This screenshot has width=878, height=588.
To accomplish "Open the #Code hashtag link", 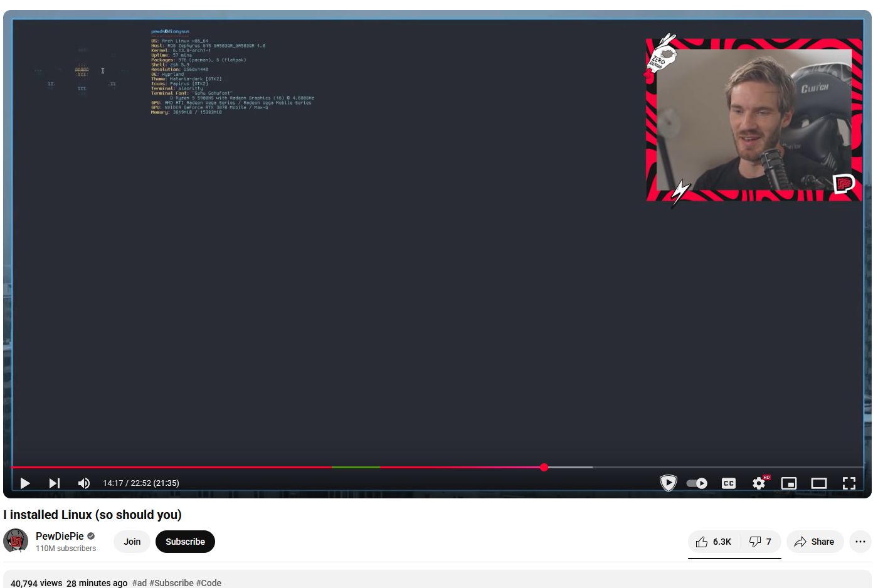I will [208, 583].
